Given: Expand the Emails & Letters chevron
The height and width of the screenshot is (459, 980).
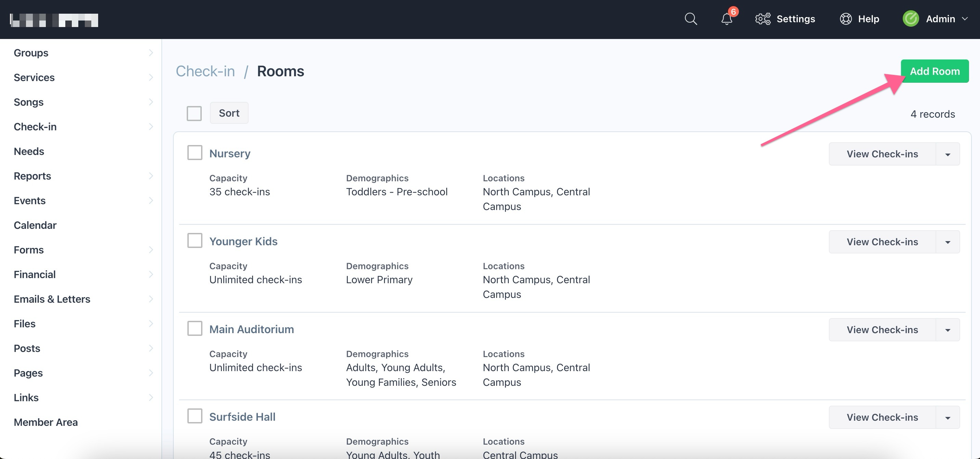Looking at the screenshot, I should (151, 299).
